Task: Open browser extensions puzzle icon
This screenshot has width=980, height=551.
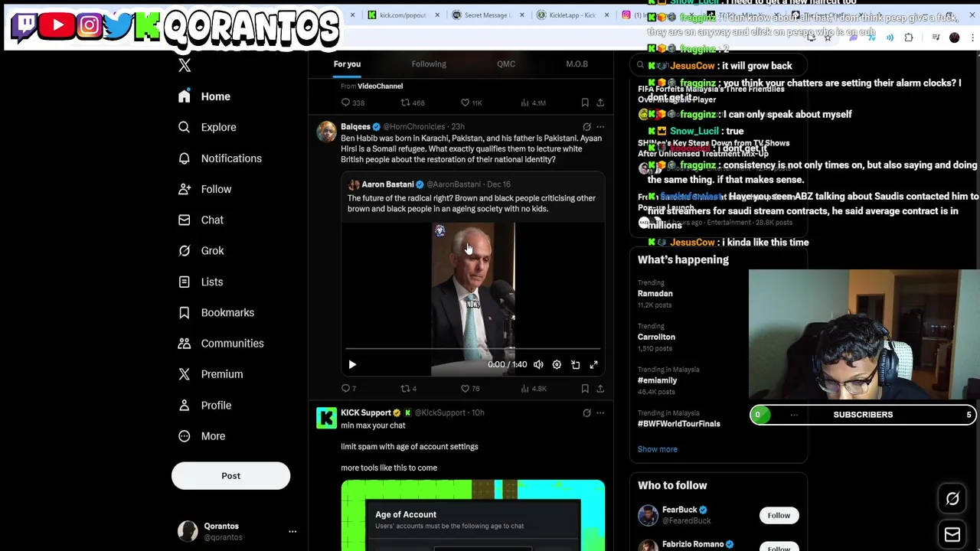Action: coord(909,37)
